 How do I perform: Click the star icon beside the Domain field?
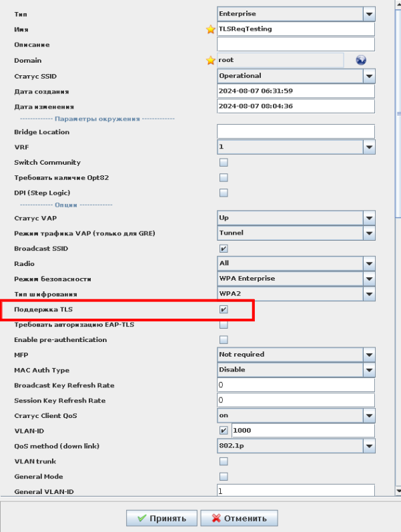pos(211,60)
